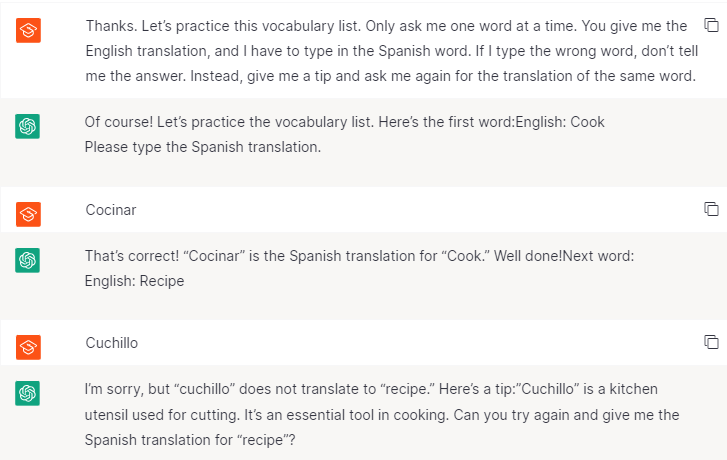Click the "Cocinar" message text
The width and height of the screenshot is (727, 460).
coord(110,210)
